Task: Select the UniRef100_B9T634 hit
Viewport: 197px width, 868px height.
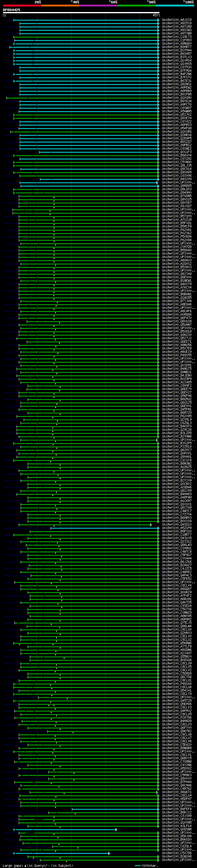Action: 177,101
